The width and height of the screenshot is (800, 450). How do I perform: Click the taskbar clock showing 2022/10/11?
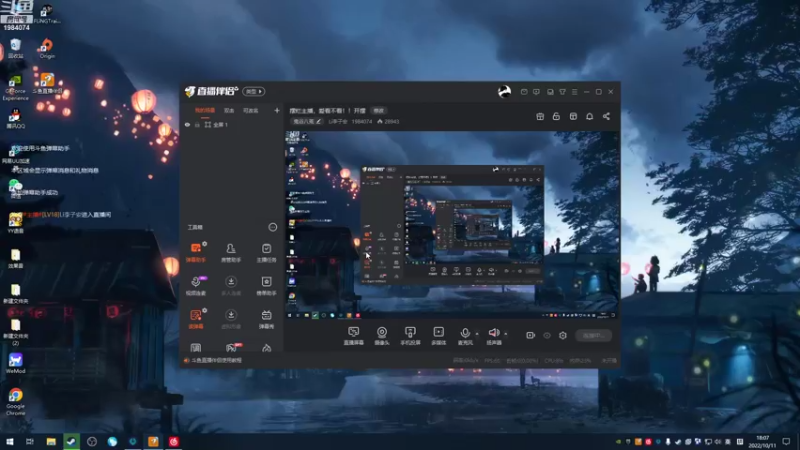762,441
